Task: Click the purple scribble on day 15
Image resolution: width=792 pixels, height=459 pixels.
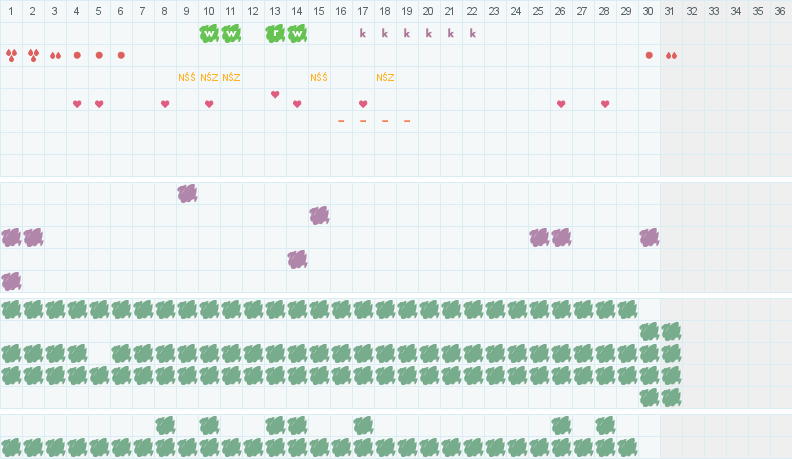Action: pyautogui.click(x=319, y=216)
